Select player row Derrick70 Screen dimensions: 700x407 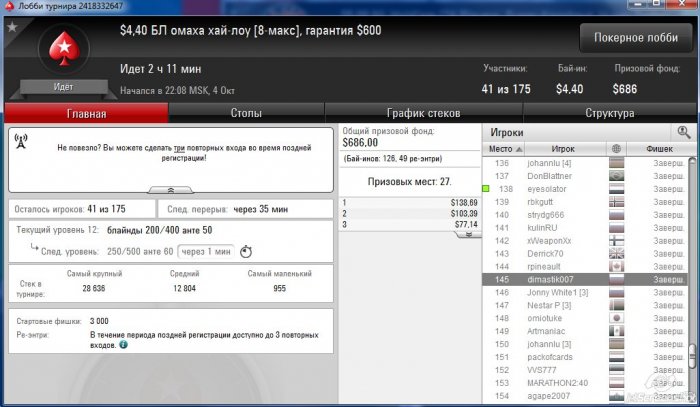point(585,253)
